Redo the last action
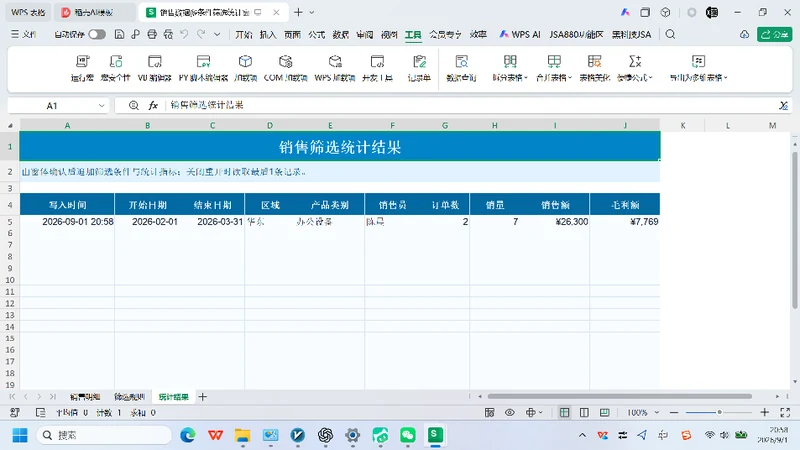Screen dimensions: 800x450 point(201,34)
